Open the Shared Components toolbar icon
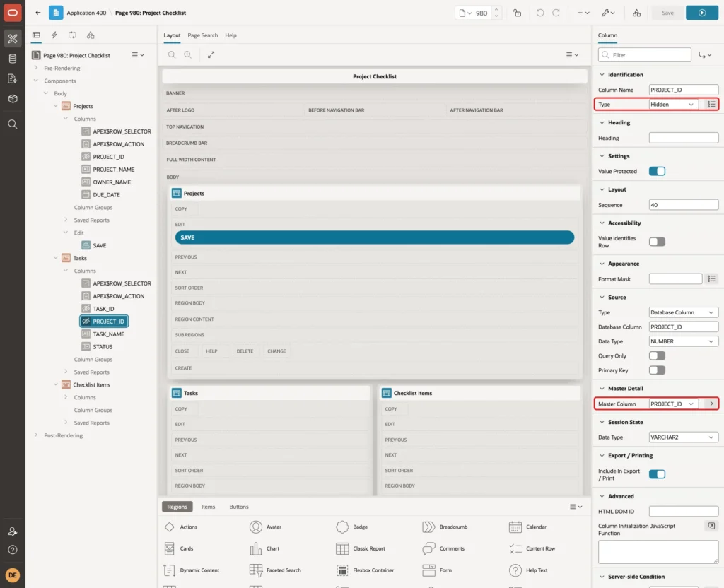The width and height of the screenshot is (724, 588). coord(637,13)
